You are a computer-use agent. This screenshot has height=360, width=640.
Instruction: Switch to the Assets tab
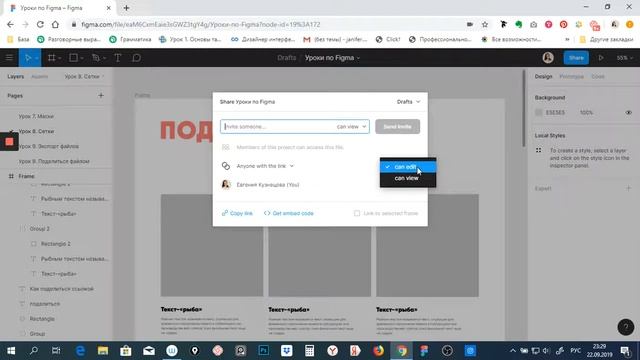pos(40,76)
